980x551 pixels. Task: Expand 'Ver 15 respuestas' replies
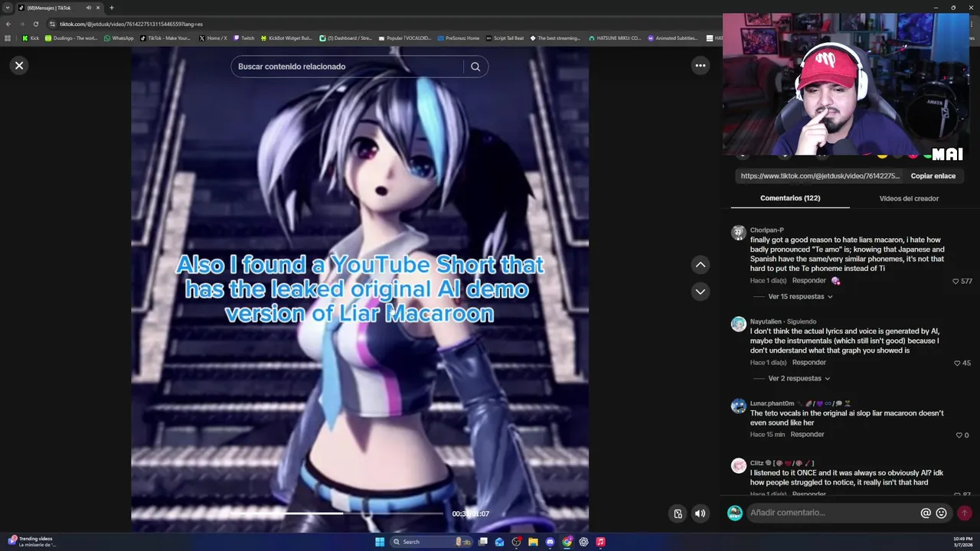pos(800,297)
